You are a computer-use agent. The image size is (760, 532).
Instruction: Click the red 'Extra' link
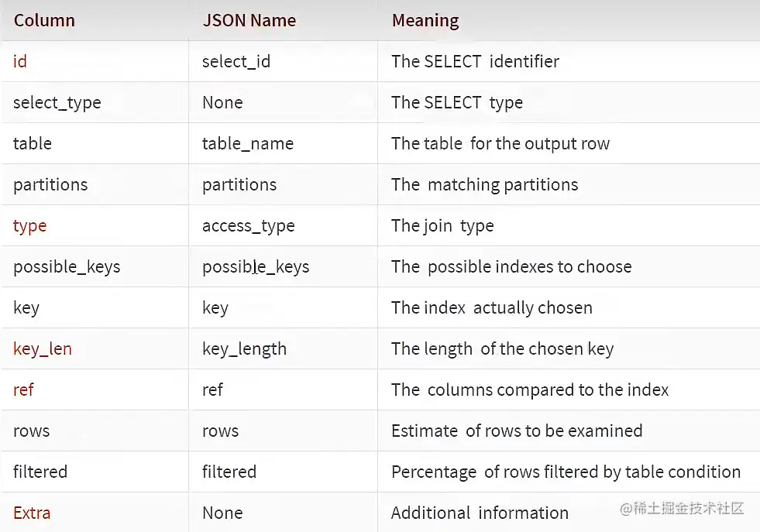click(32, 513)
